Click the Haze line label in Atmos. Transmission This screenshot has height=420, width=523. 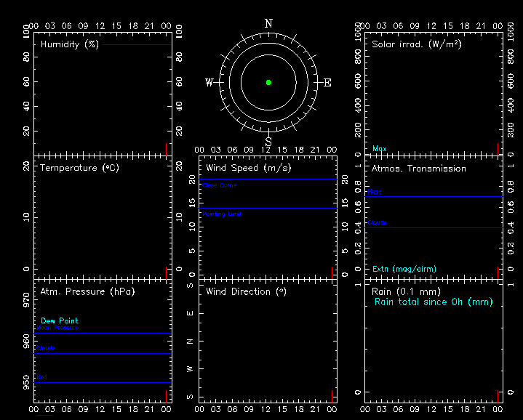point(375,192)
